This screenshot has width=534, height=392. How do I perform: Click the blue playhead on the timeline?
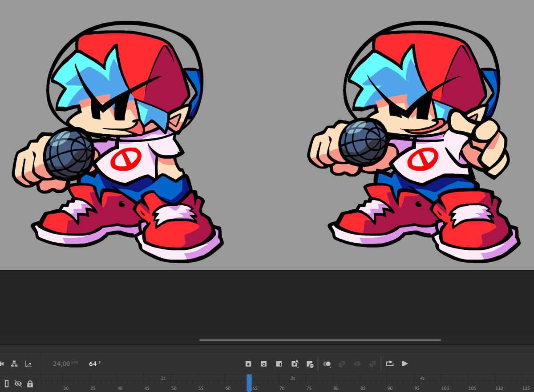pos(249,383)
